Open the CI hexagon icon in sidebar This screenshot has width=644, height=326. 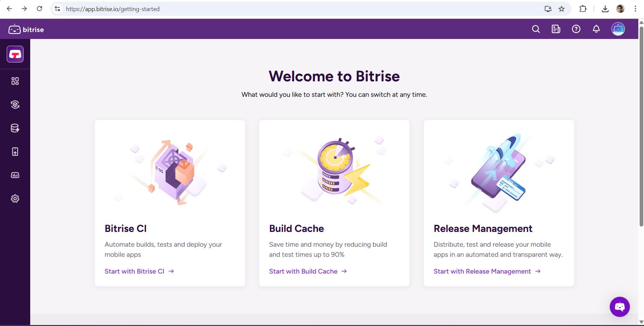pyautogui.click(x=15, y=105)
